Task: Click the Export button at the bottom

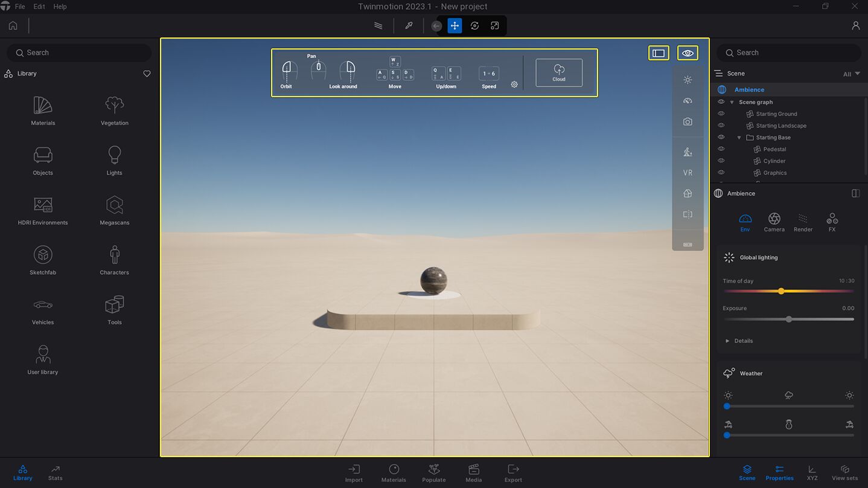Action: [512, 472]
